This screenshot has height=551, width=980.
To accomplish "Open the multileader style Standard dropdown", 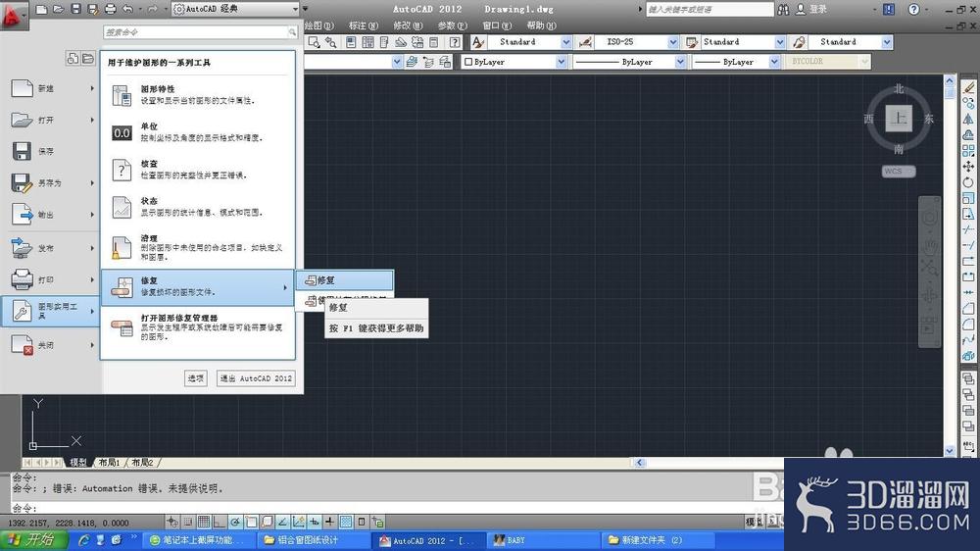I will tap(886, 42).
